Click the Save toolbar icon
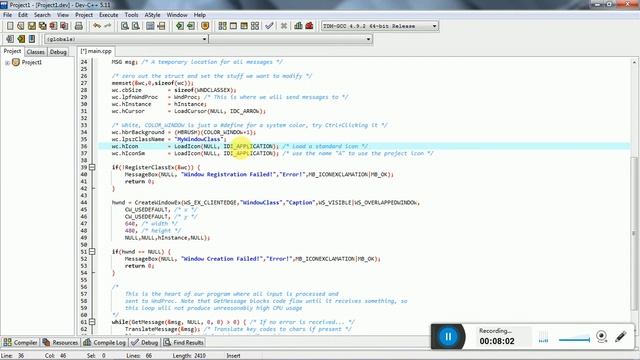 pyautogui.click(x=32, y=26)
